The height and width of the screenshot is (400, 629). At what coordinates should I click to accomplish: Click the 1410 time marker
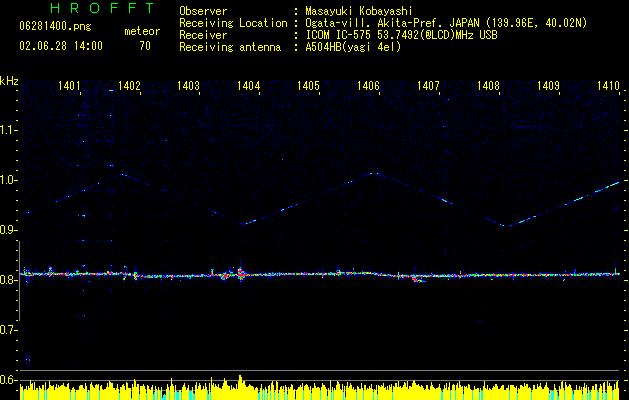[x=608, y=86]
